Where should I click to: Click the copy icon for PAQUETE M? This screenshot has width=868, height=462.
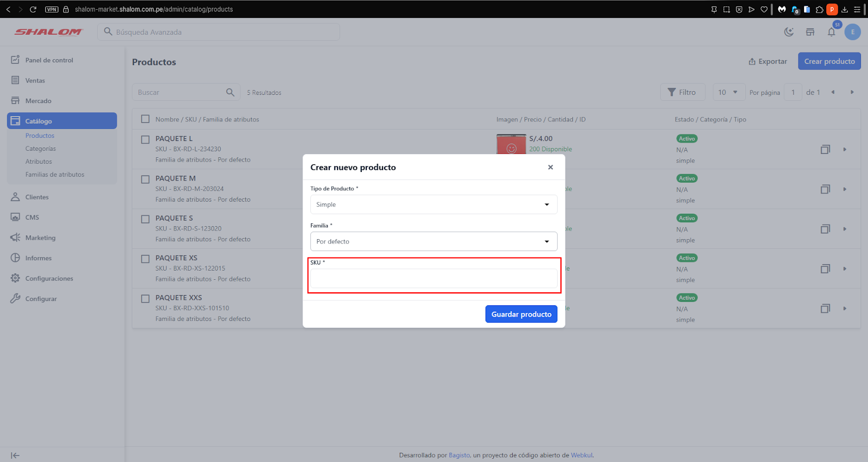tap(825, 189)
